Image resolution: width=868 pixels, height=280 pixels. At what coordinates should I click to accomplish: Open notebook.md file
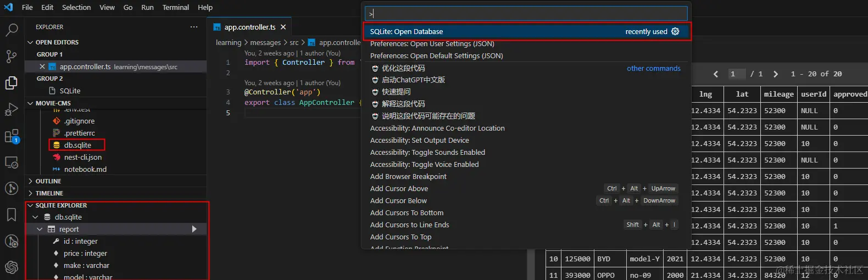click(x=85, y=169)
